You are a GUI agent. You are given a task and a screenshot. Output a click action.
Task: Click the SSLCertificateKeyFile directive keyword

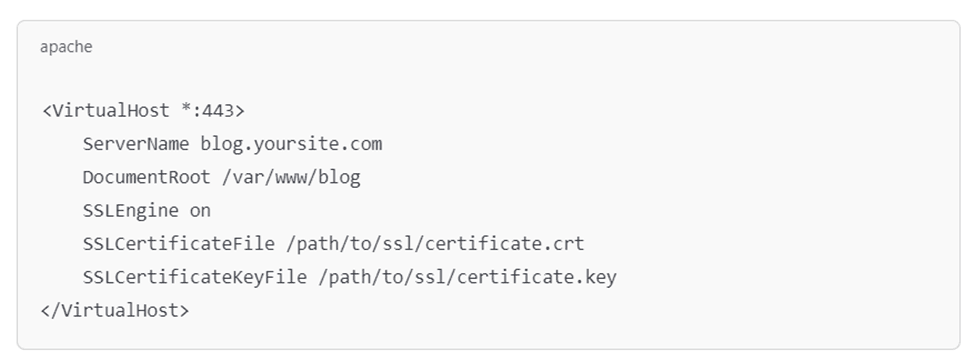195,277
